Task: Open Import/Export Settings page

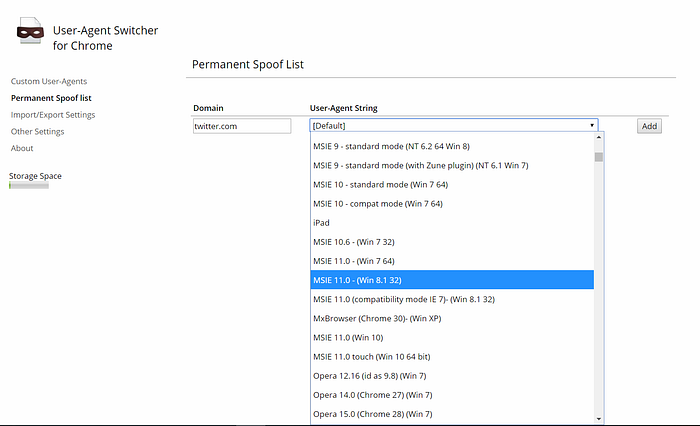Action: coord(53,115)
